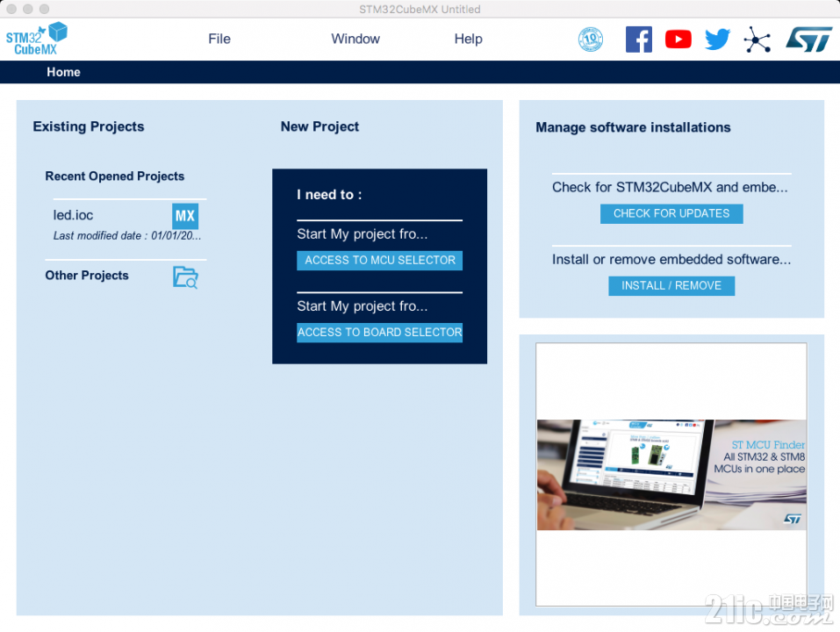Click the Other Projects label

click(87, 276)
